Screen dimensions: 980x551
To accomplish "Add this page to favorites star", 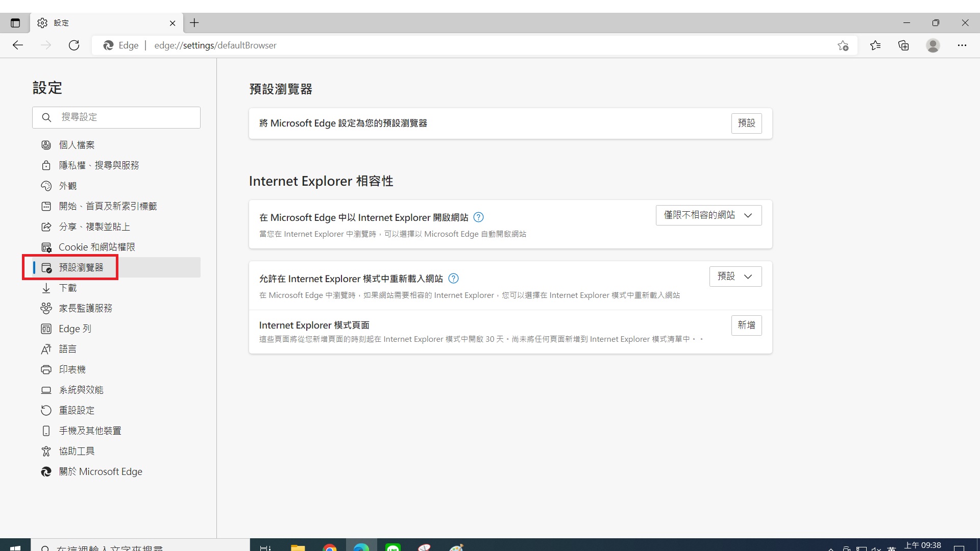I will pyautogui.click(x=843, y=45).
